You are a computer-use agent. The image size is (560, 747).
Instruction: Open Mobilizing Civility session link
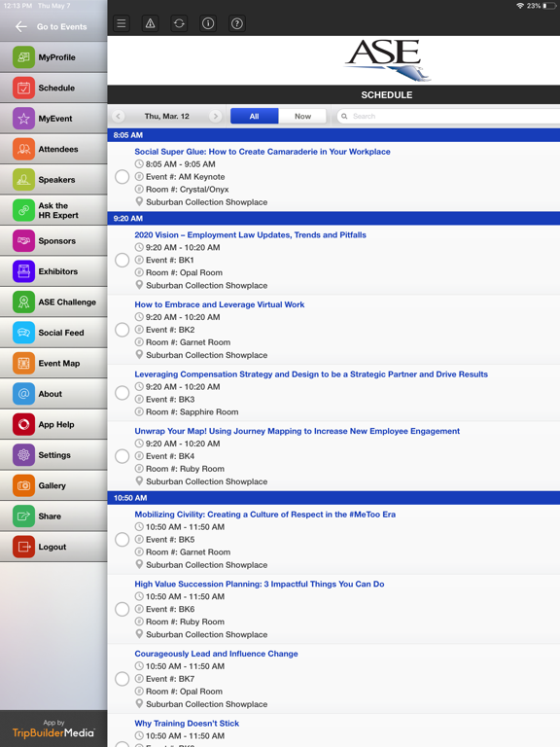pyautogui.click(x=264, y=515)
